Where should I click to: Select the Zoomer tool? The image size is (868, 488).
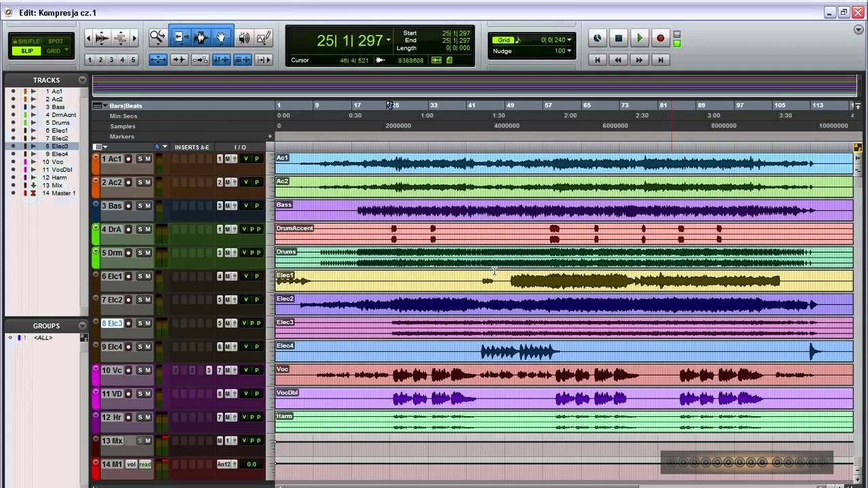pyautogui.click(x=157, y=38)
